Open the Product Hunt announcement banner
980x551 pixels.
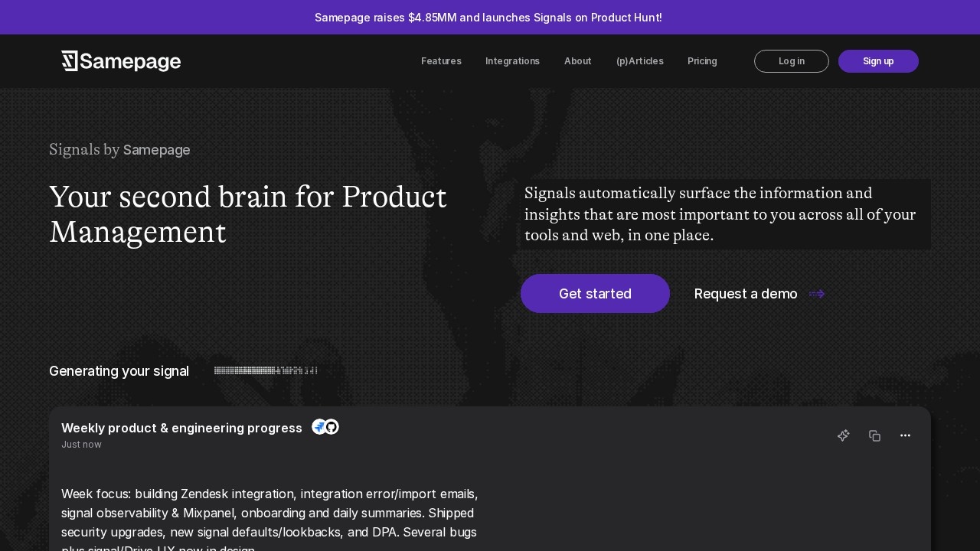[488, 17]
